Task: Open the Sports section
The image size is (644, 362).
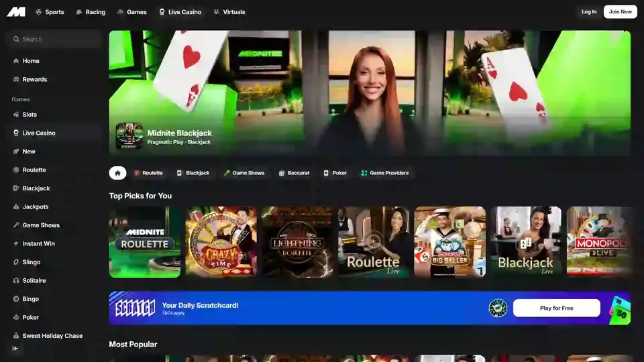Action: click(x=50, y=12)
